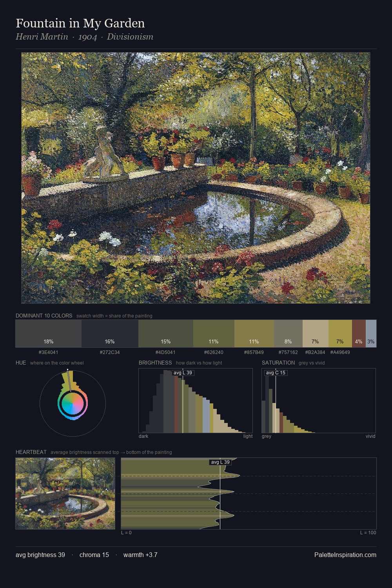Click the "#B2A384" hex code label
This screenshot has width=392, height=588.
(315, 352)
